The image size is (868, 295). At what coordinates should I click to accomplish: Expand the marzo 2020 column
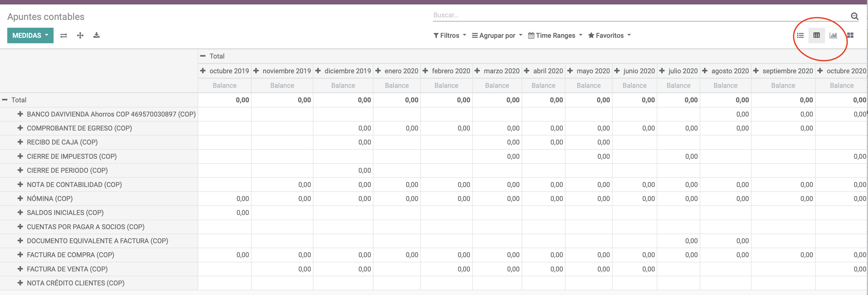(x=477, y=71)
